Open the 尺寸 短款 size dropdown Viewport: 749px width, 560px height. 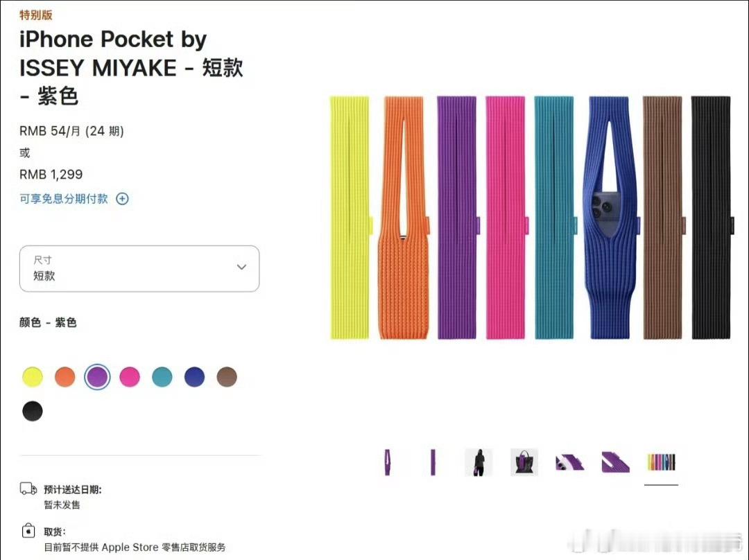(139, 268)
